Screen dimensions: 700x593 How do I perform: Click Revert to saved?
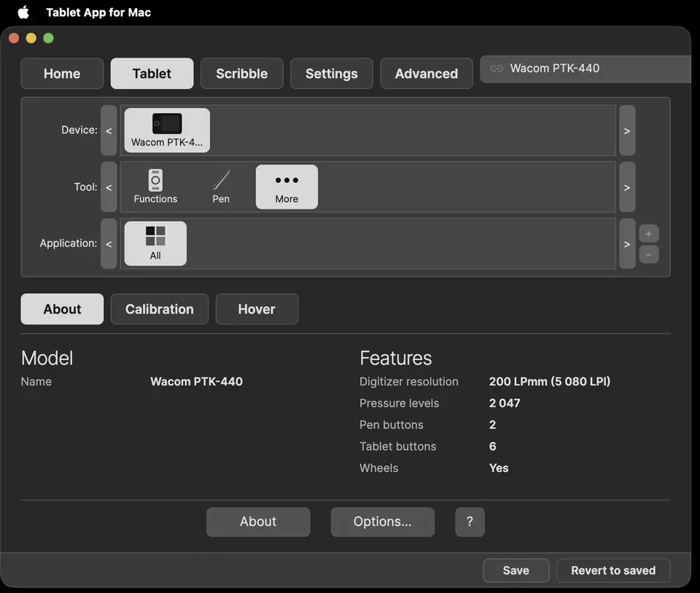tap(613, 570)
